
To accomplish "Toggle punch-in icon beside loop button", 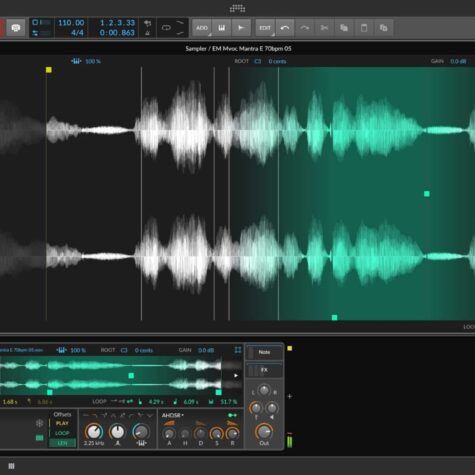I will (x=180, y=23).
